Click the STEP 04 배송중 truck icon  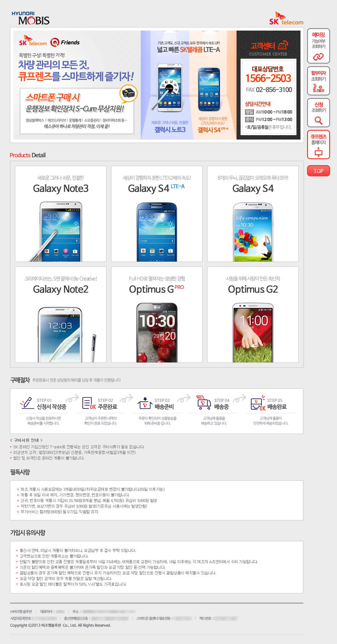[x=204, y=402]
